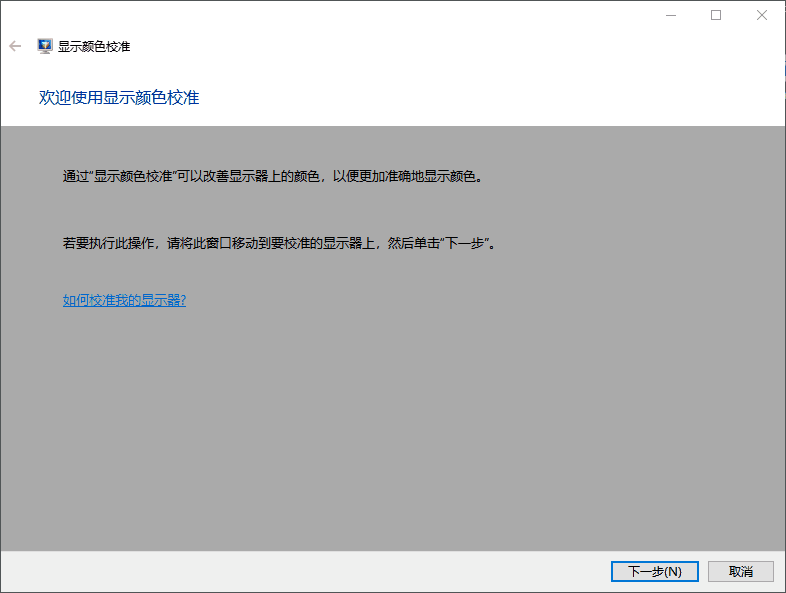This screenshot has height=593, width=786.
Task: Maximize the color calibration window
Action: (716, 15)
